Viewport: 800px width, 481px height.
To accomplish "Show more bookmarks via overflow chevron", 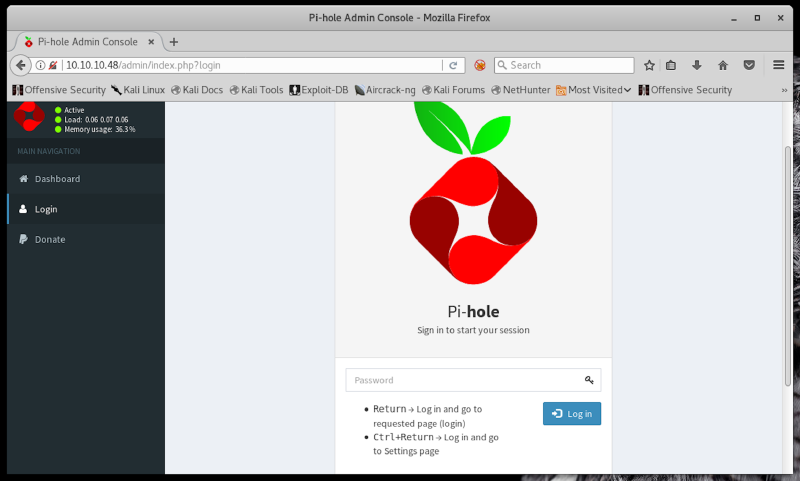I will [x=785, y=90].
